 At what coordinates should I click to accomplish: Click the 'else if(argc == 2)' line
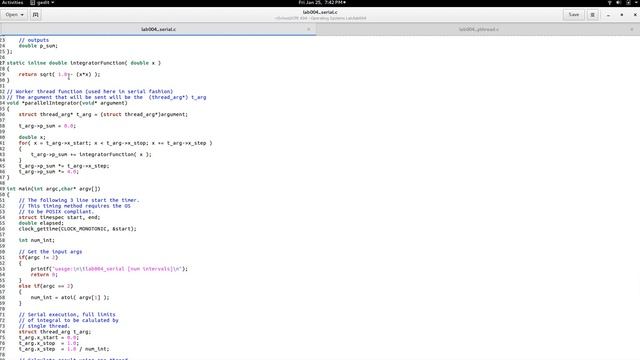click(46, 286)
